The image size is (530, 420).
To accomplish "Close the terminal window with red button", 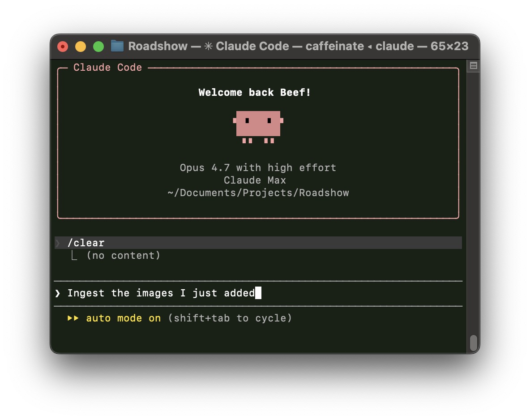I will coord(63,46).
